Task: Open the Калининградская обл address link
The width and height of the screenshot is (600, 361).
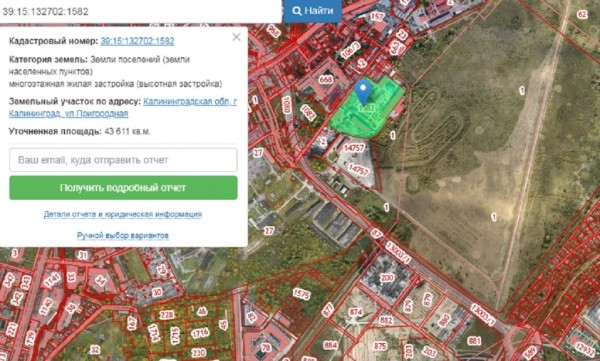Action: [x=190, y=102]
